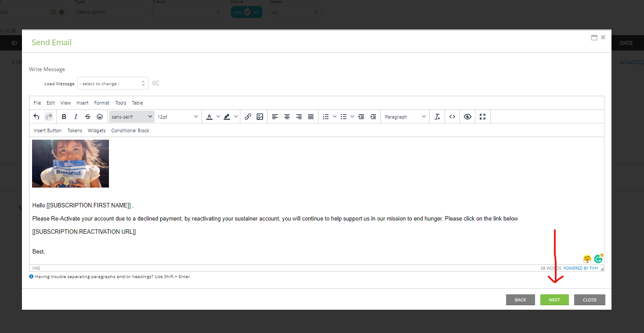
Task: Toggle the Active yes/no switch in background
Action: click(x=247, y=12)
